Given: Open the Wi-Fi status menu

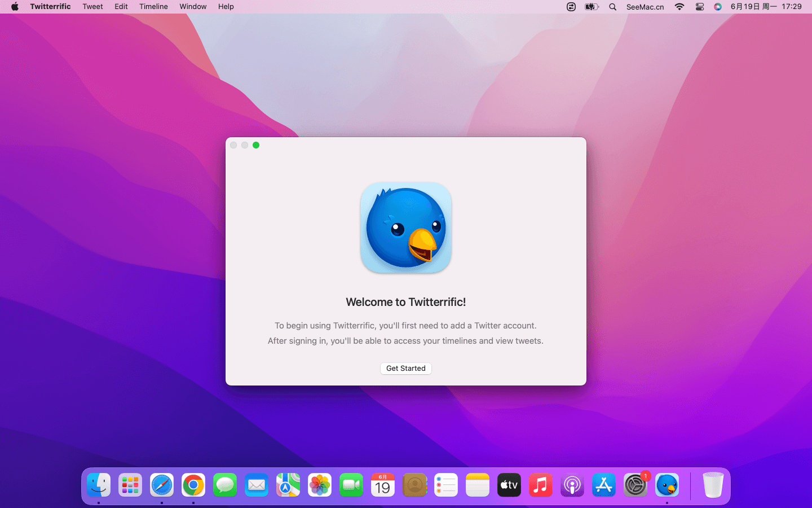Looking at the screenshot, I should click(679, 7).
